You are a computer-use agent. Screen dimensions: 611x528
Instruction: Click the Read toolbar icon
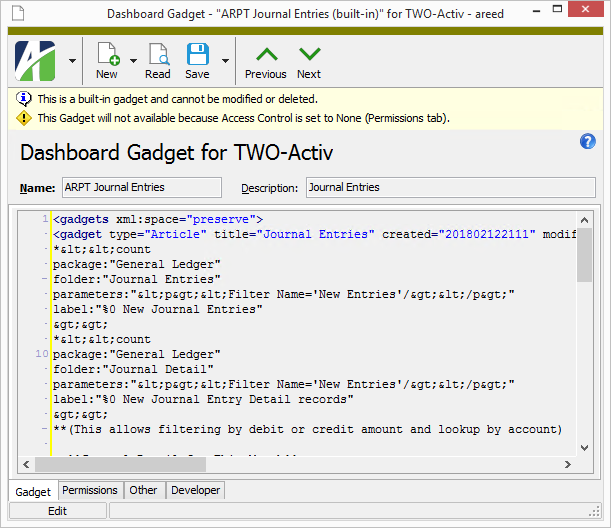[x=158, y=61]
